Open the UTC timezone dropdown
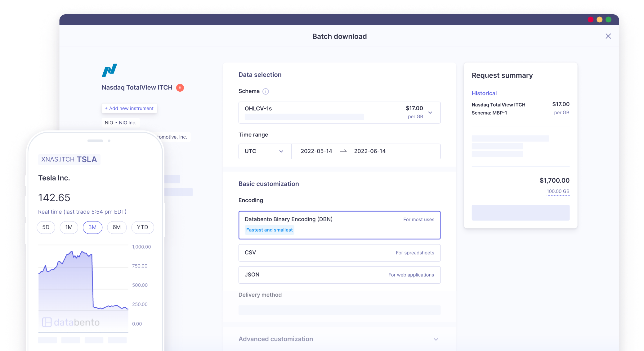Screen dimensions: 644x351 pos(265,151)
